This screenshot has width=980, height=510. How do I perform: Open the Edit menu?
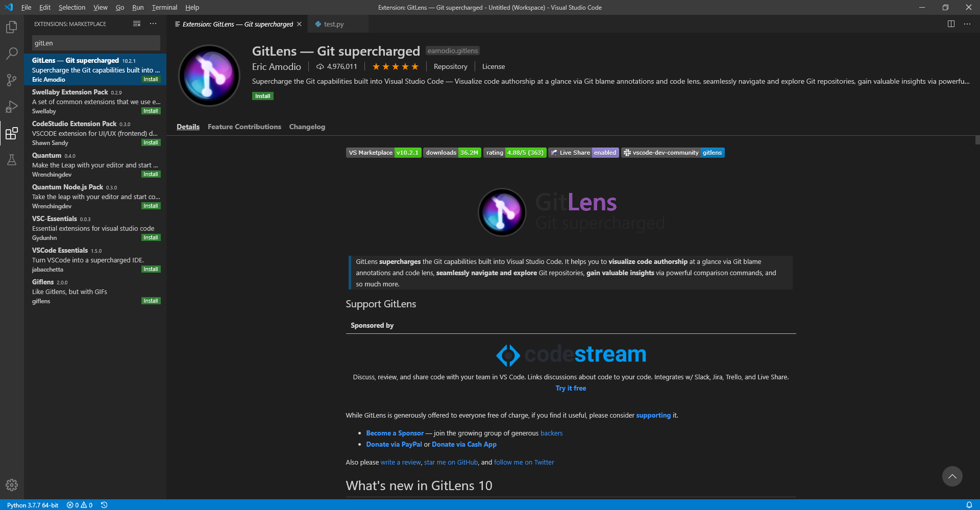(x=45, y=7)
